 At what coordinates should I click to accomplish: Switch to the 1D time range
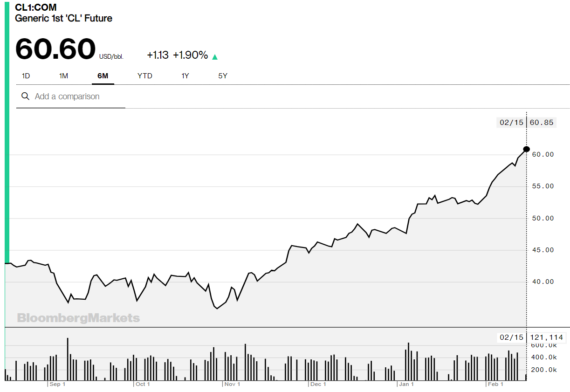(x=26, y=76)
